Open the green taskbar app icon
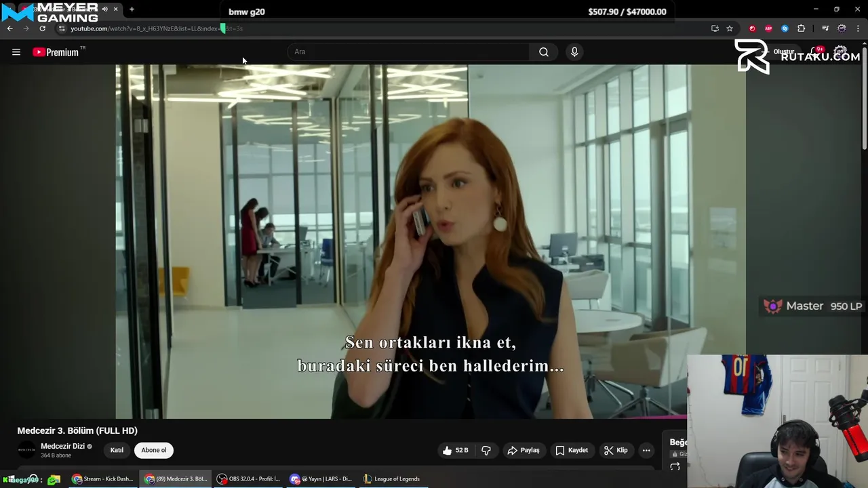This screenshot has height=488, width=868. pos(54,479)
